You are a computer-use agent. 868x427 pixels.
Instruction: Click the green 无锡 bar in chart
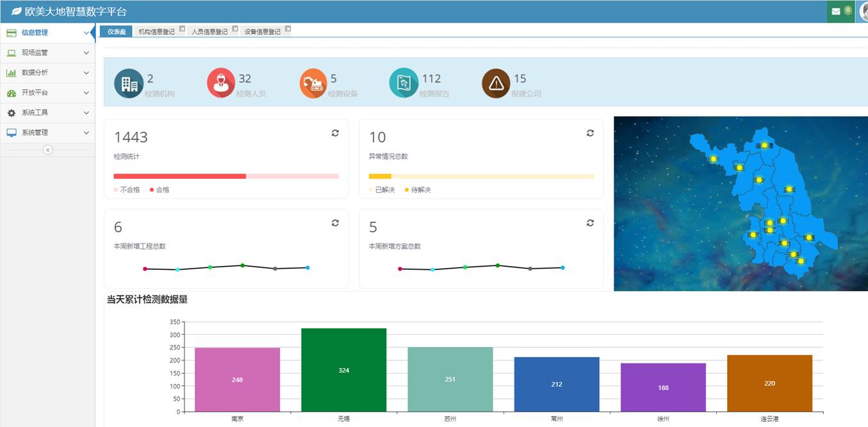click(343, 370)
